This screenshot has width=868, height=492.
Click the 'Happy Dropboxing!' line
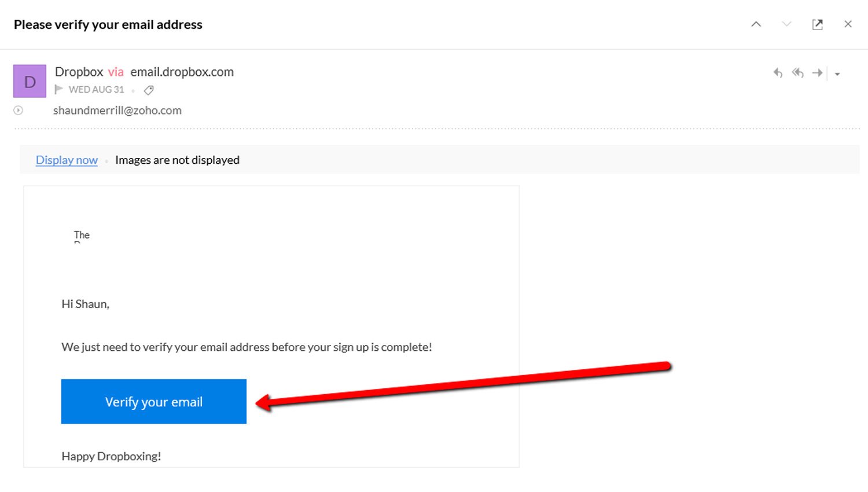point(111,456)
